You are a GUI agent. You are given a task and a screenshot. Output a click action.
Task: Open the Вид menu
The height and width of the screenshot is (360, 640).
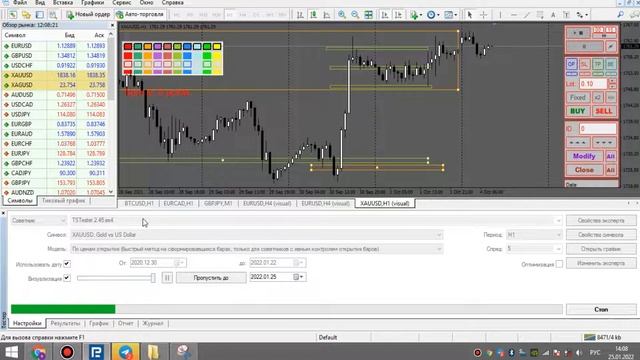point(40,3)
